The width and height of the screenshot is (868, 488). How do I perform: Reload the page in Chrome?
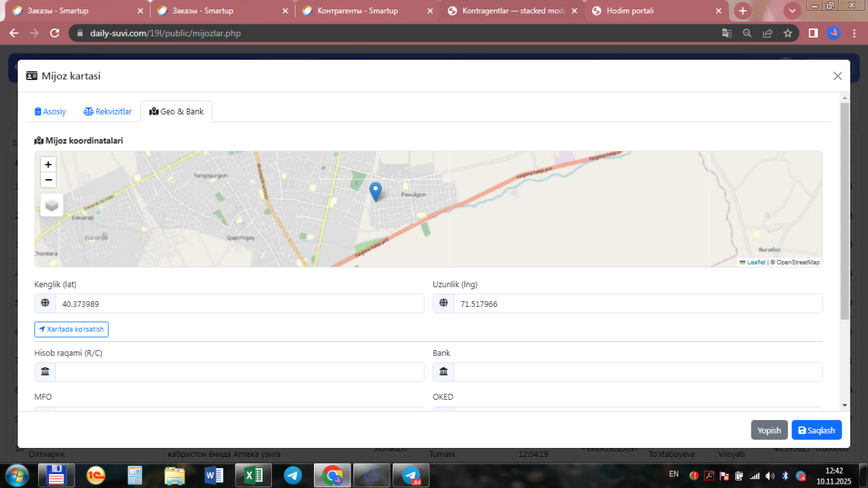pos(56,33)
